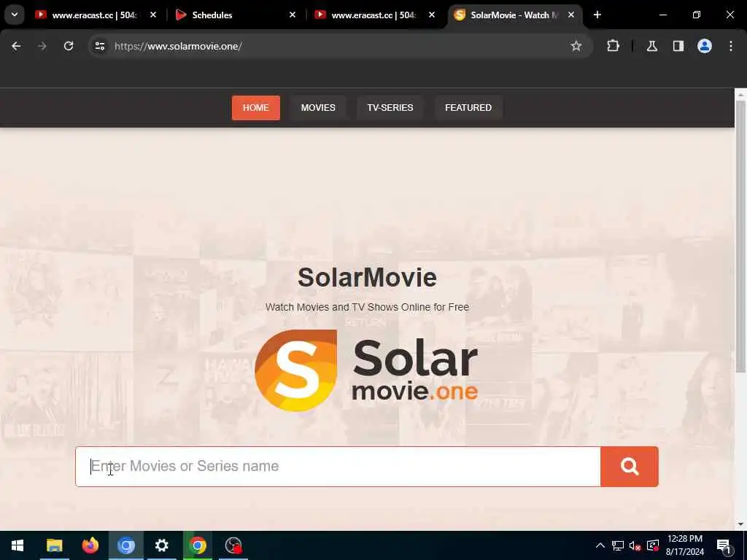Open the tab search dropdown arrow
Viewport: 747px width, 560px height.
15,15
